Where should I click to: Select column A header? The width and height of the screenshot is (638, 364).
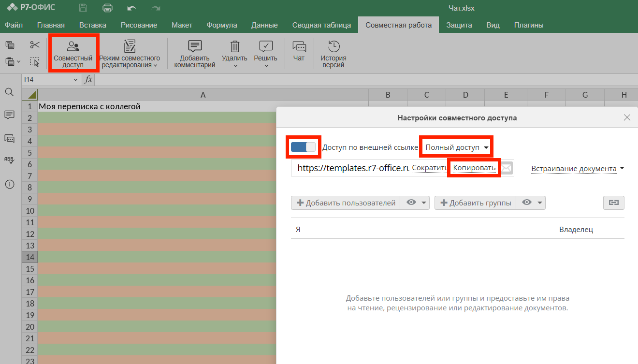[x=203, y=95]
